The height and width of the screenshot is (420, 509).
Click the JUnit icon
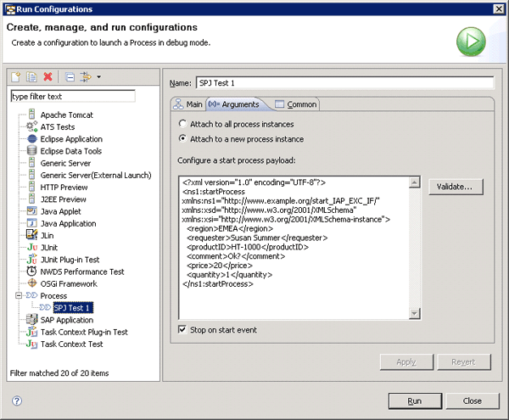(x=32, y=247)
